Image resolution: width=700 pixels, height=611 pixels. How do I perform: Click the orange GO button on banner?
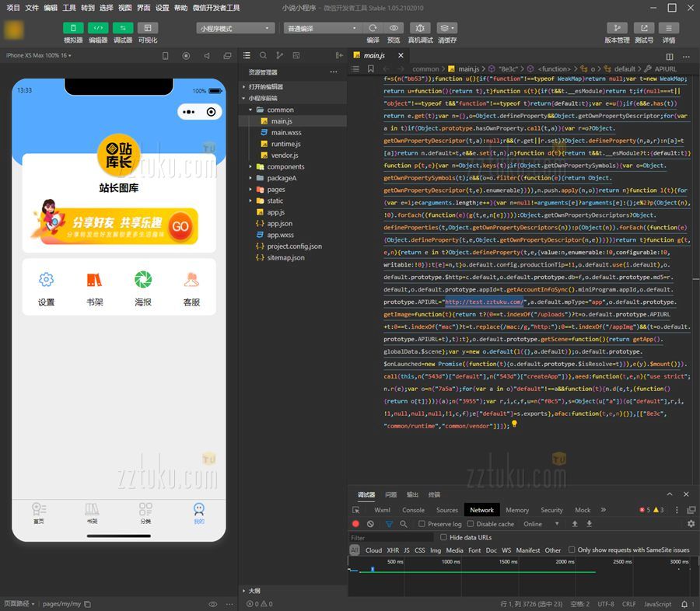pos(180,226)
